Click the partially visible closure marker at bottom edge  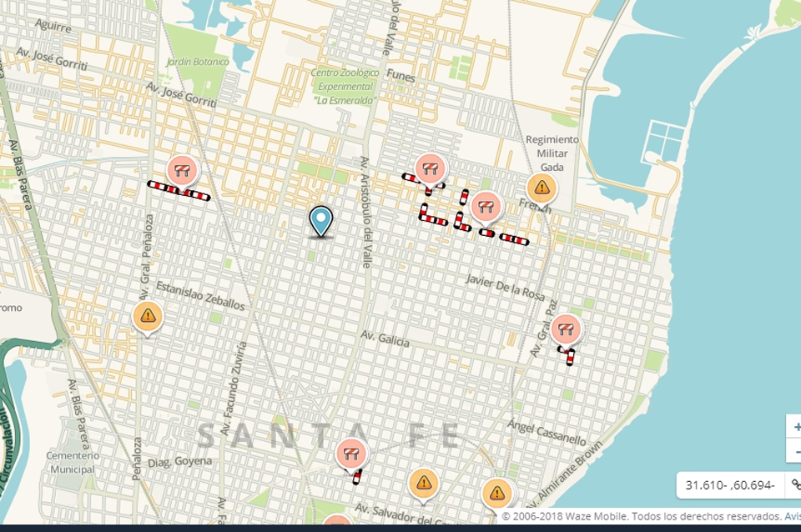336,525
